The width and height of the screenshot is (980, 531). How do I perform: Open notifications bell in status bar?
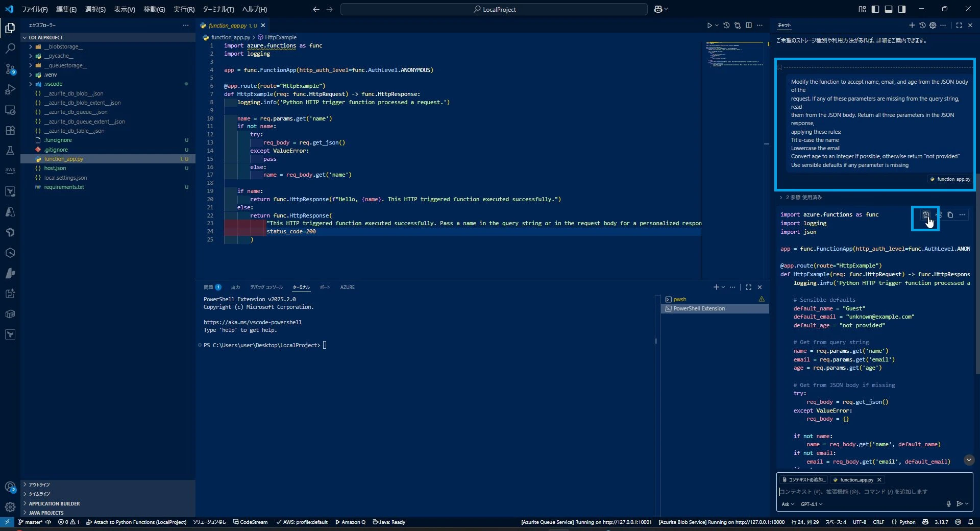(x=971, y=522)
